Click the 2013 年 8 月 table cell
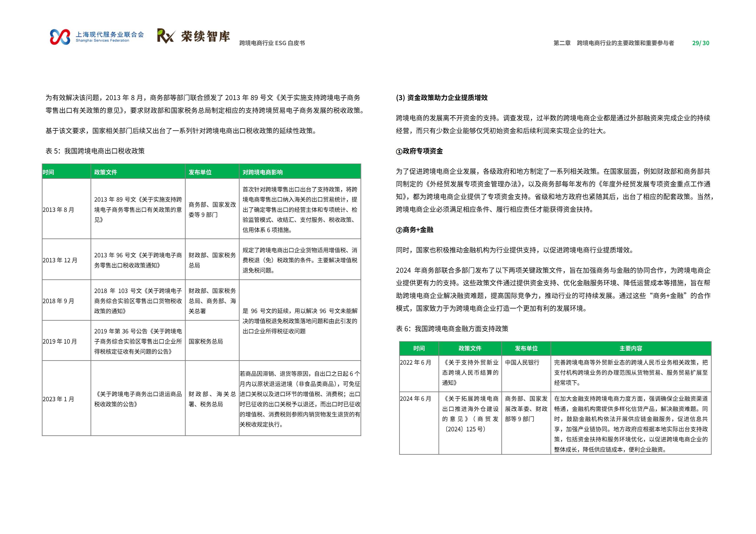Image resolution: width=756 pixels, height=534 pixels. click(67, 209)
